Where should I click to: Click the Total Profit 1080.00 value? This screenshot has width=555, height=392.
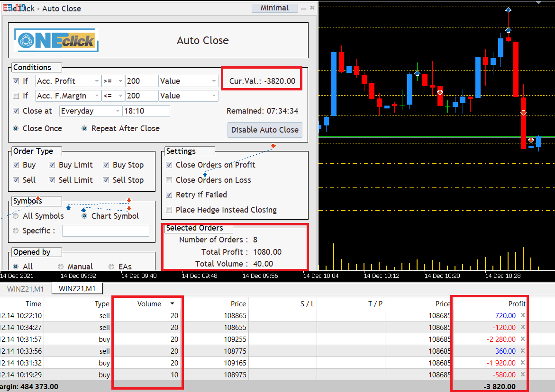(x=267, y=252)
